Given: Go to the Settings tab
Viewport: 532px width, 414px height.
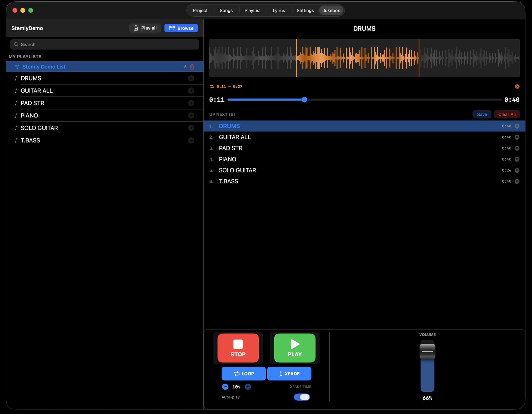Looking at the screenshot, I should click(305, 11).
